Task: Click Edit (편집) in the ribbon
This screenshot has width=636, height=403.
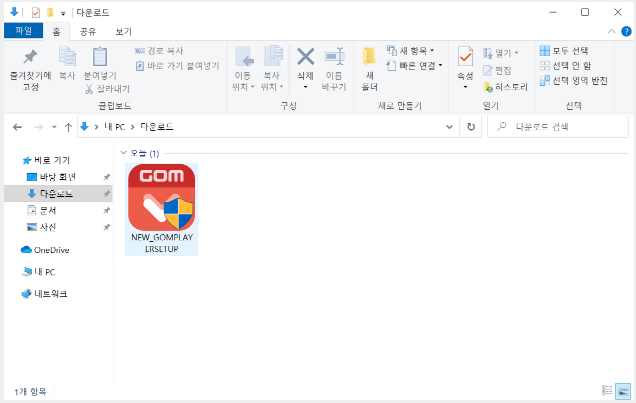Action: coord(497,71)
